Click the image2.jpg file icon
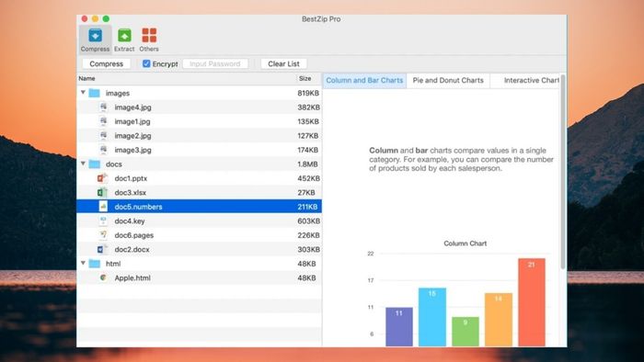 [103, 136]
